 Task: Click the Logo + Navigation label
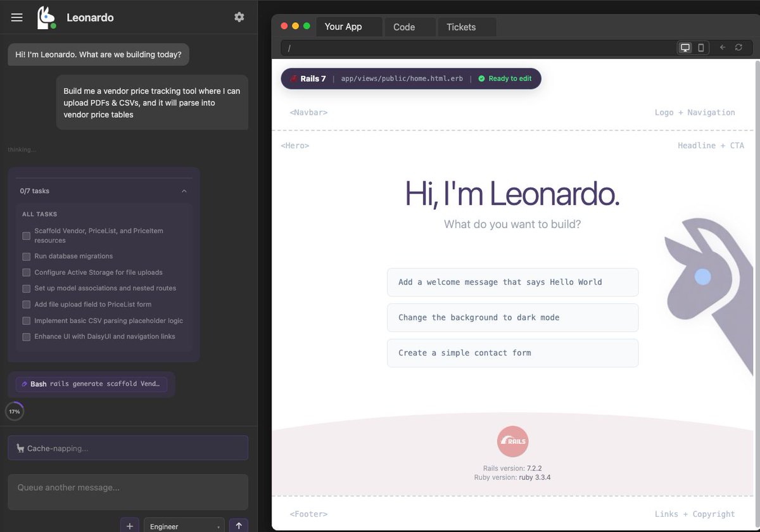(695, 112)
